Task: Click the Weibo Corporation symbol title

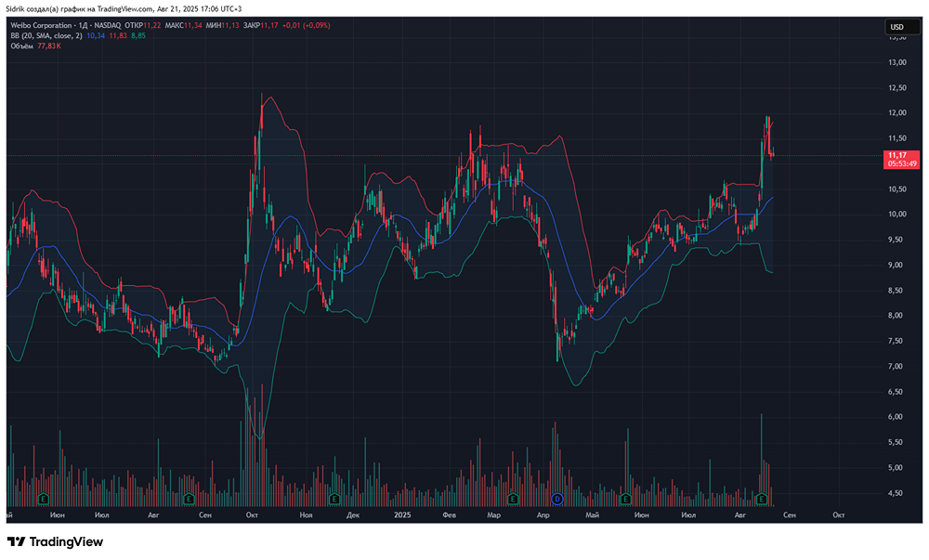Action: (41, 25)
